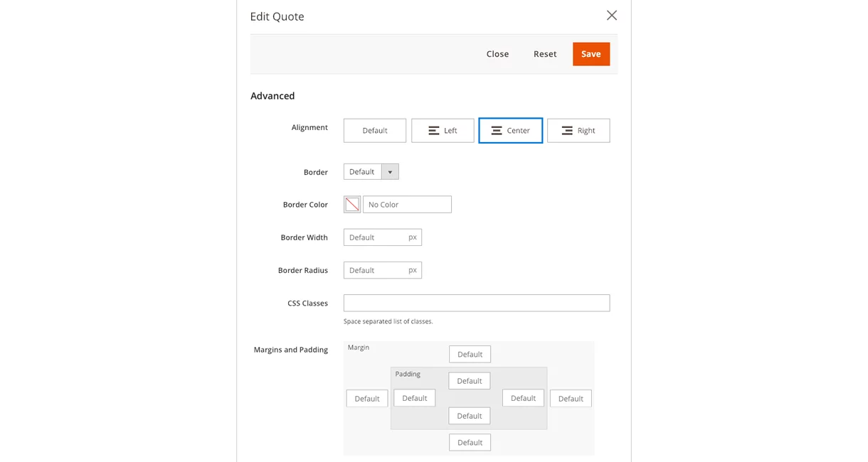Select the bottom Padding field

point(470,416)
